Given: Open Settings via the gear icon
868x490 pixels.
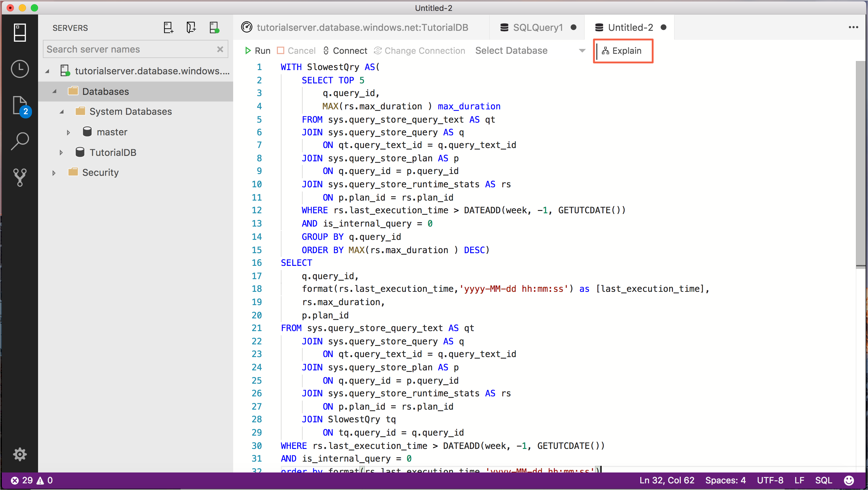Looking at the screenshot, I should click(x=20, y=454).
